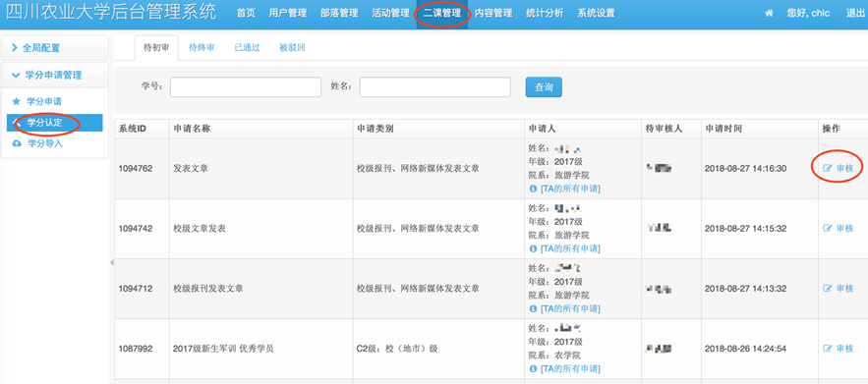Collapse the sidebar with the arrow handle
The image size is (868, 384).
111,262
